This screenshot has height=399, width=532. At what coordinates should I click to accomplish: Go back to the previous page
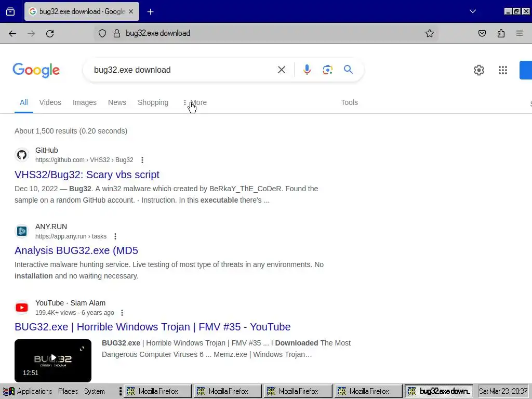tap(12, 33)
